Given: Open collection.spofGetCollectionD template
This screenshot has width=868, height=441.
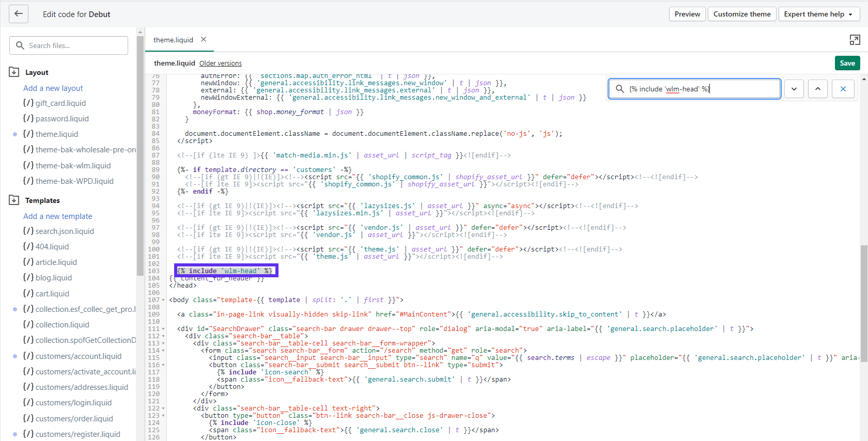Looking at the screenshot, I should pos(80,340).
